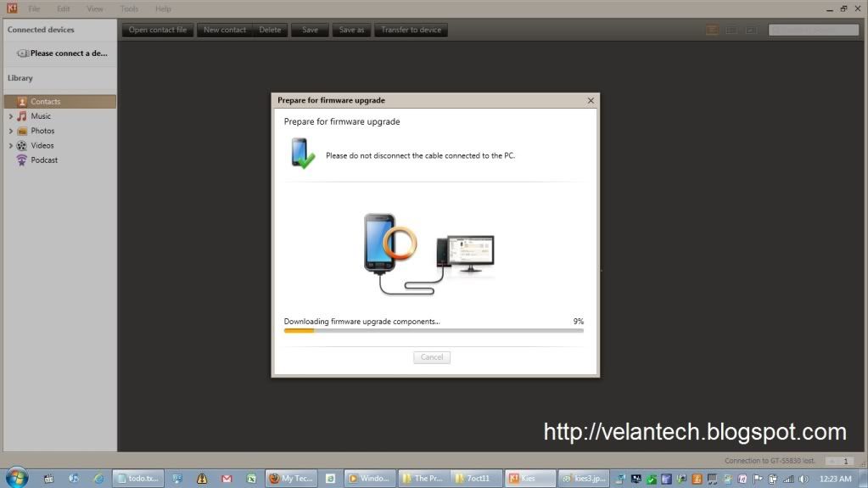
Task: Select Videos in the Library
Action: [42, 146]
